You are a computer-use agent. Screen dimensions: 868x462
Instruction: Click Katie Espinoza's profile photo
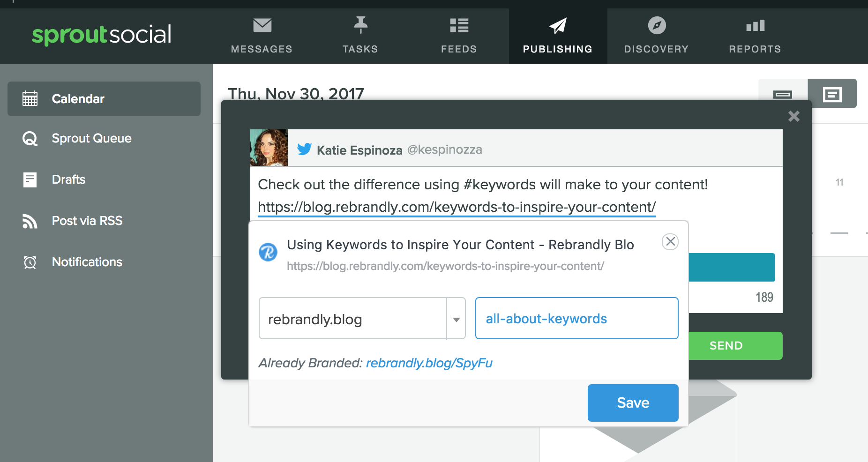pos(269,148)
